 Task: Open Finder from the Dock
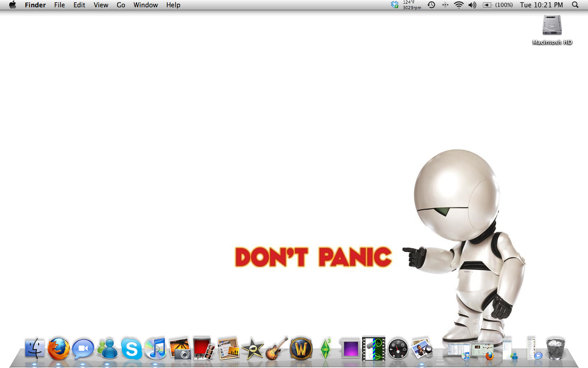click(x=35, y=349)
